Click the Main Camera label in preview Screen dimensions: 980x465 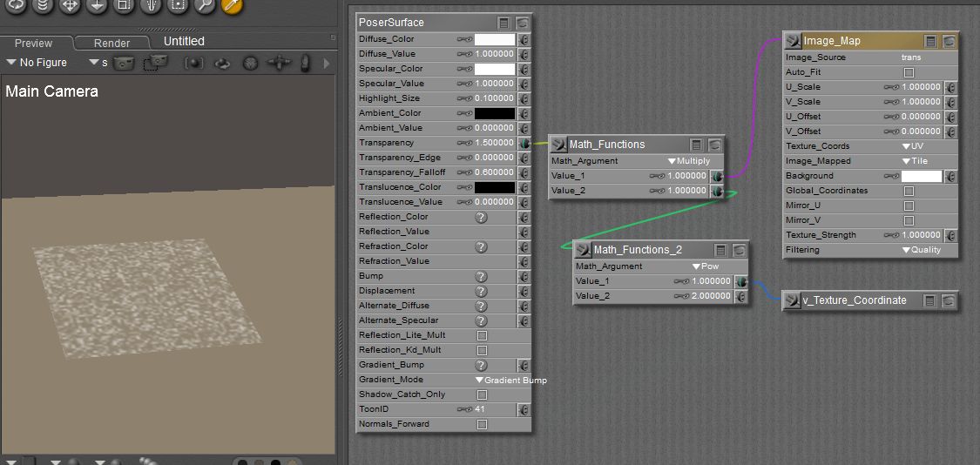click(x=52, y=92)
